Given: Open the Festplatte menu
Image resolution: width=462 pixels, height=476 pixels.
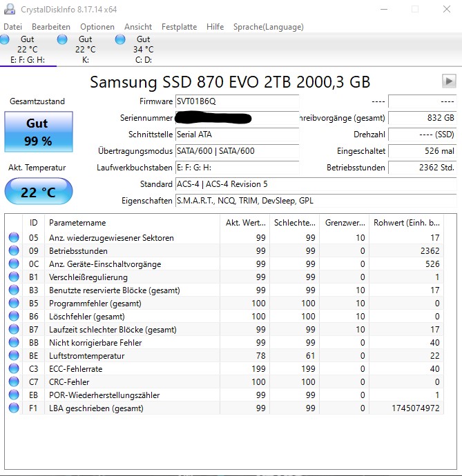Looking at the screenshot, I should pos(179,27).
